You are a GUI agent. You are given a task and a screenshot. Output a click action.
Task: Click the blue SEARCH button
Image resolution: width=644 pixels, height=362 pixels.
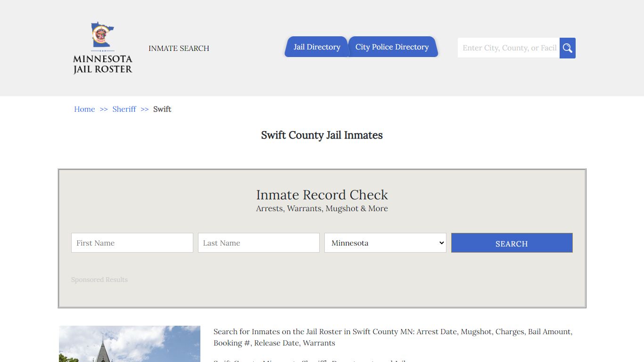(512, 243)
